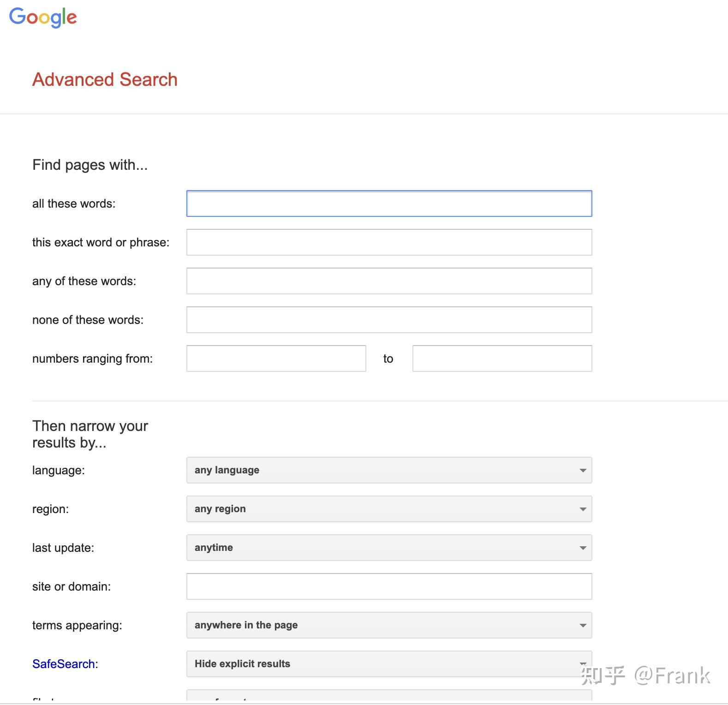728x705 pixels.
Task: Open the partially visible file type dropdown
Action: click(389, 695)
